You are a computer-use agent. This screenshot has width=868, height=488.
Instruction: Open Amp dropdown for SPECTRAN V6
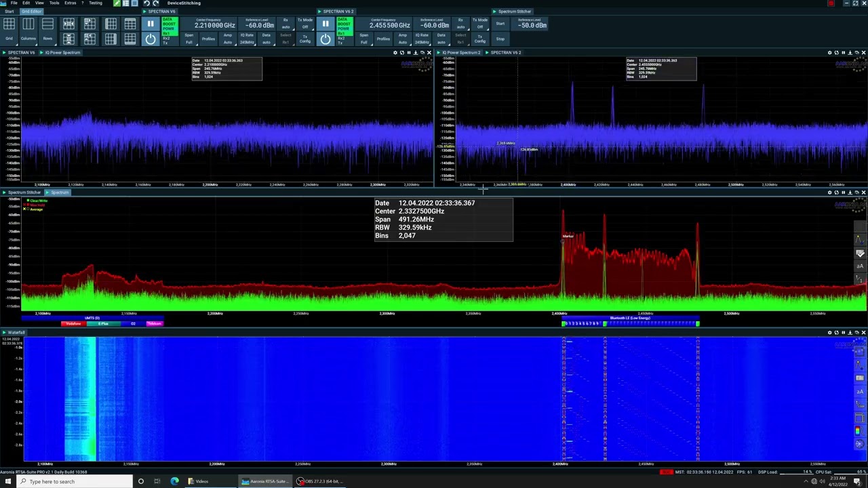[x=228, y=39]
